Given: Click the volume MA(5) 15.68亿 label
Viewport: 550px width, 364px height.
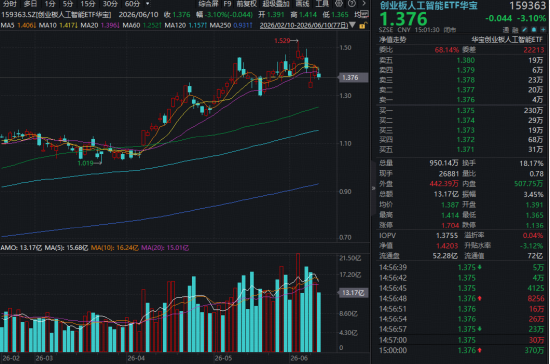Looking at the screenshot, I should tap(66, 248).
